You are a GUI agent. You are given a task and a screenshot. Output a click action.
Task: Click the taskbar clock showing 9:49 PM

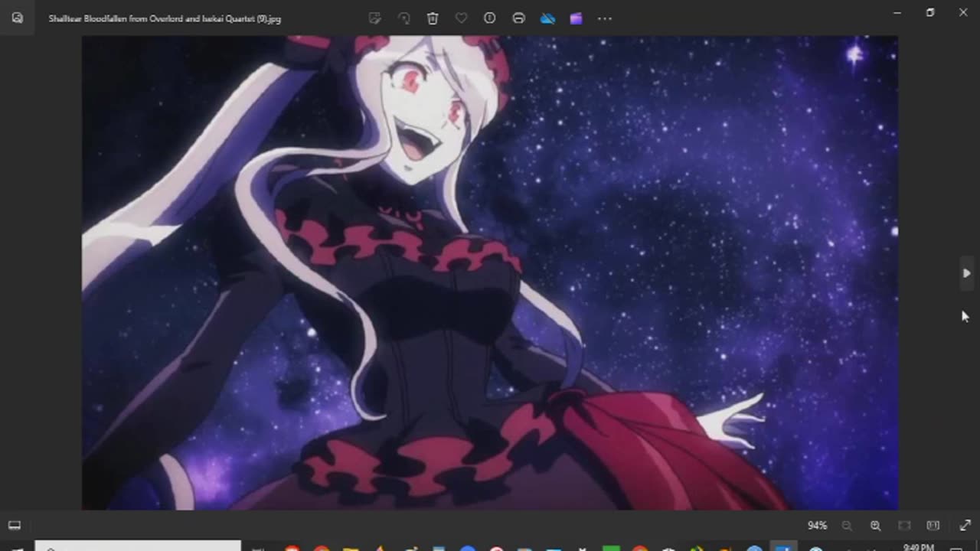(x=918, y=547)
